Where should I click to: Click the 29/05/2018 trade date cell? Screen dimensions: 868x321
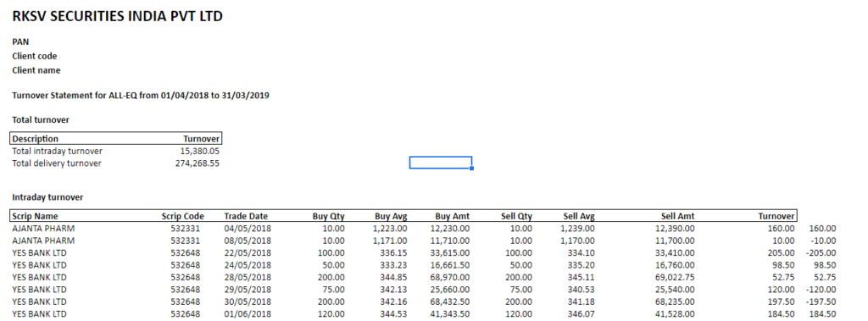click(248, 290)
